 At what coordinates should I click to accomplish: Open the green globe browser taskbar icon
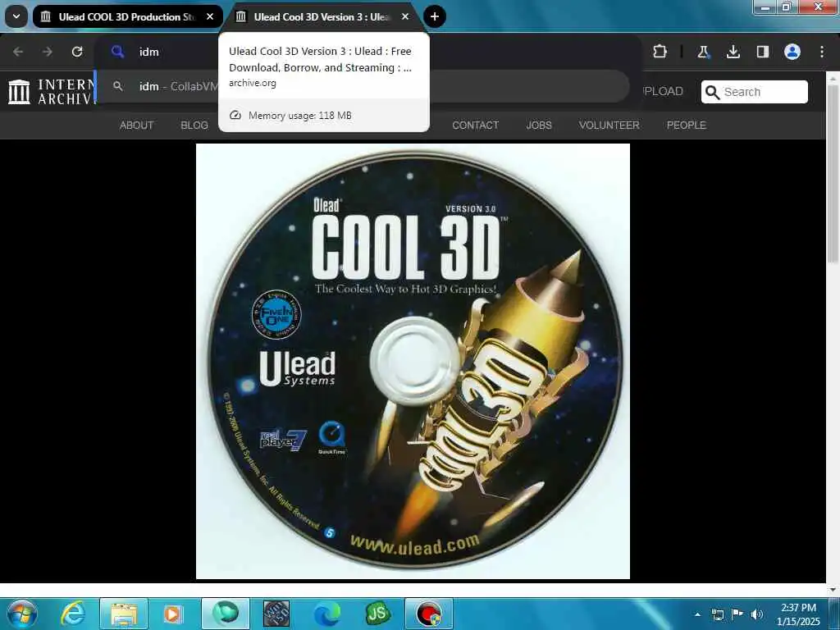[226, 614]
